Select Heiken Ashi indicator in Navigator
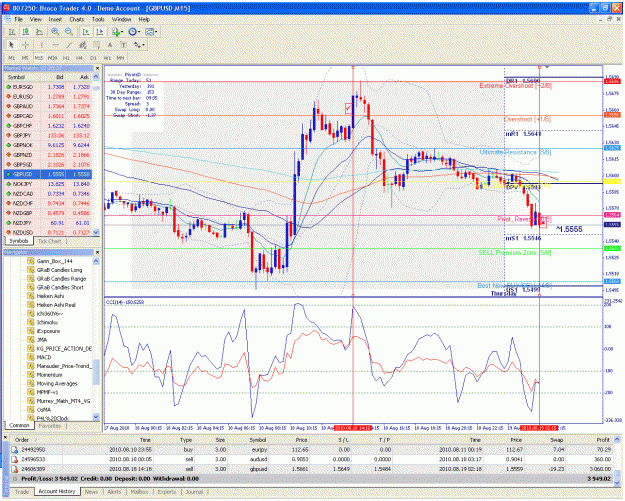625x501 pixels. 50,296
